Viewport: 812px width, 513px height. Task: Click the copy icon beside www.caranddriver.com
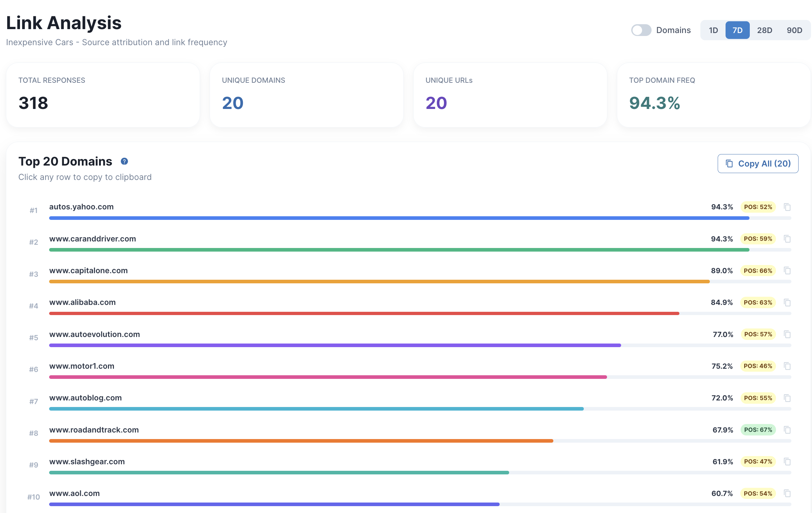pos(787,239)
